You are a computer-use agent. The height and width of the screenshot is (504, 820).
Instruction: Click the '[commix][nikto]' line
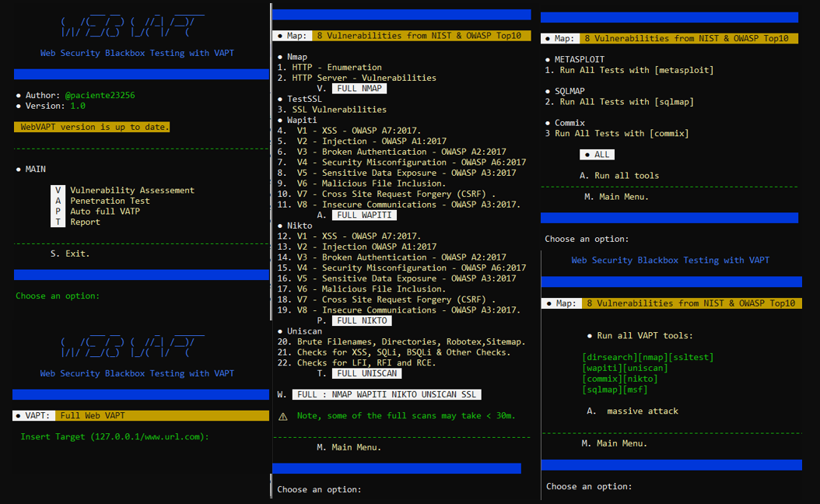[620, 379]
